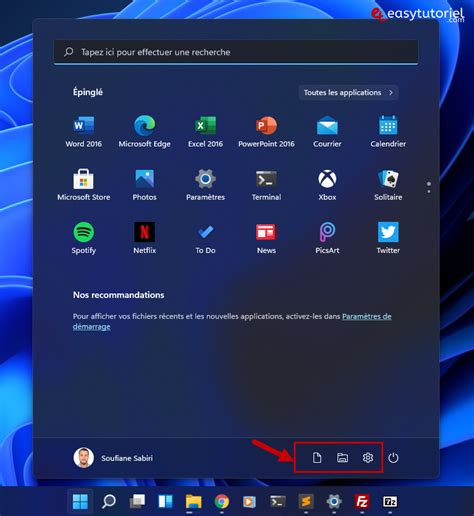Expand Toutes les applications list
Image resolution: width=474 pixels, height=516 pixels.
[x=348, y=92]
